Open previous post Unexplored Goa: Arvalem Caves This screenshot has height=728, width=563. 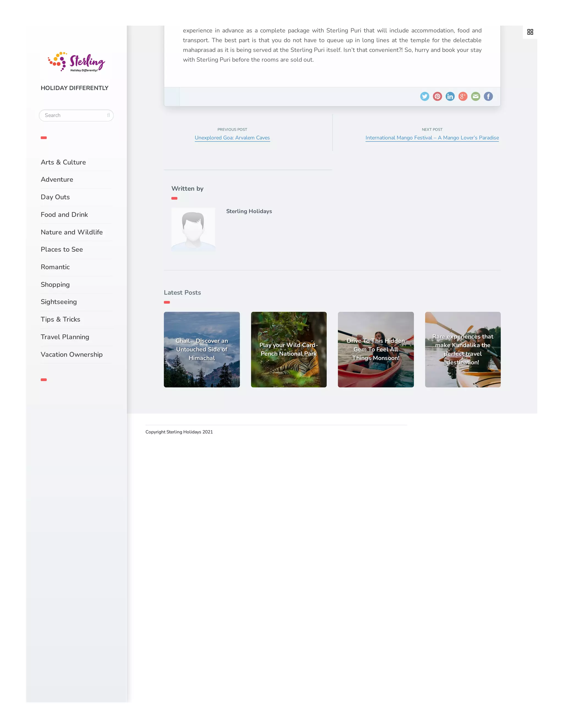pos(232,138)
